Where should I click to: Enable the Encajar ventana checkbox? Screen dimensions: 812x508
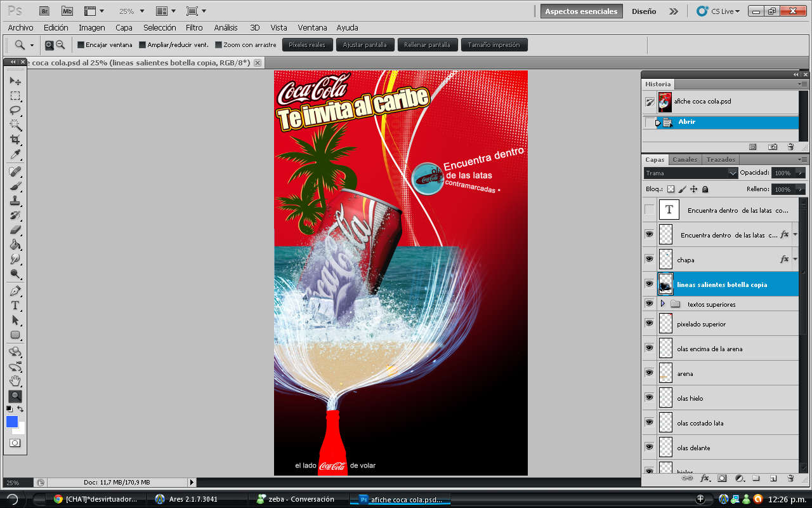point(81,45)
